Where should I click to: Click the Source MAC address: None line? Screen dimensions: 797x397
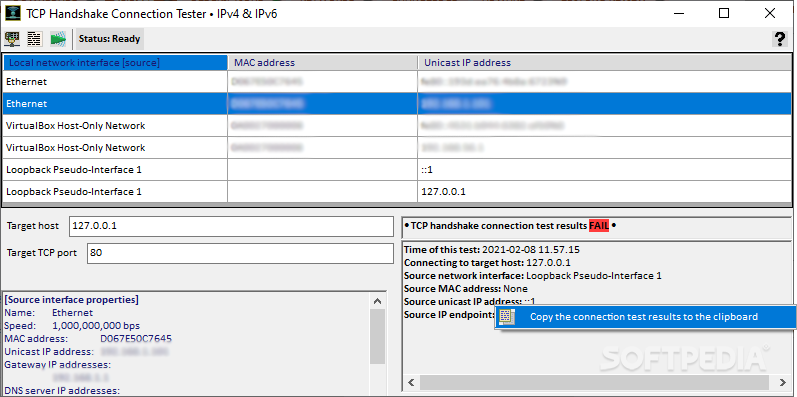click(466, 289)
